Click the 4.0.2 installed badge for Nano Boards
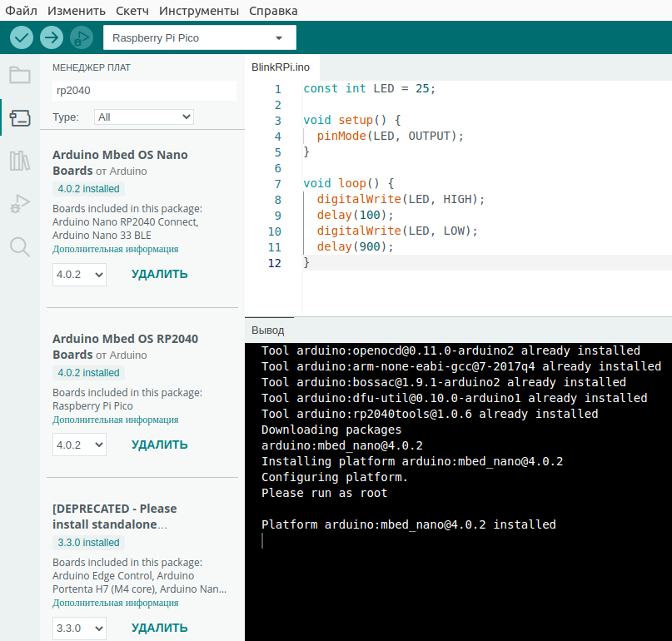672x641 pixels. [89, 189]
